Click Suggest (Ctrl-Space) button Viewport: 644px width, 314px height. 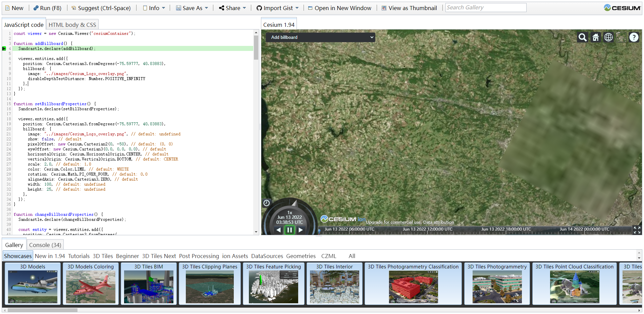101,8
